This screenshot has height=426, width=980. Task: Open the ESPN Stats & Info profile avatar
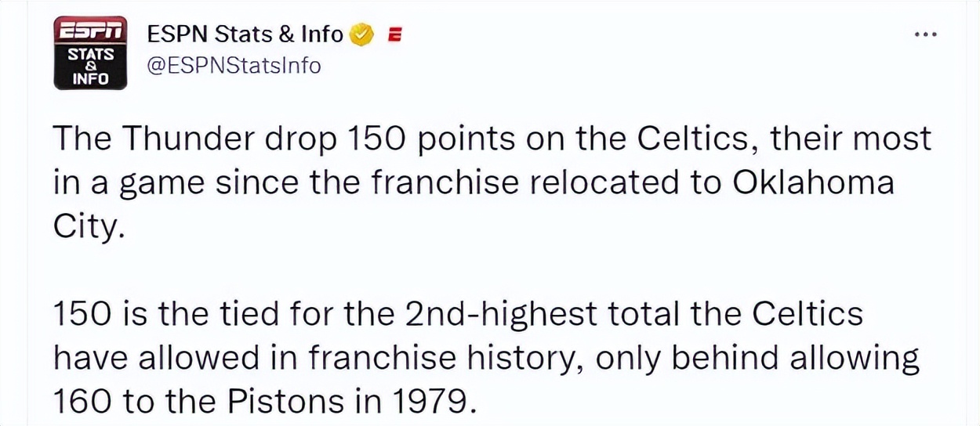(x=90, y=53)
